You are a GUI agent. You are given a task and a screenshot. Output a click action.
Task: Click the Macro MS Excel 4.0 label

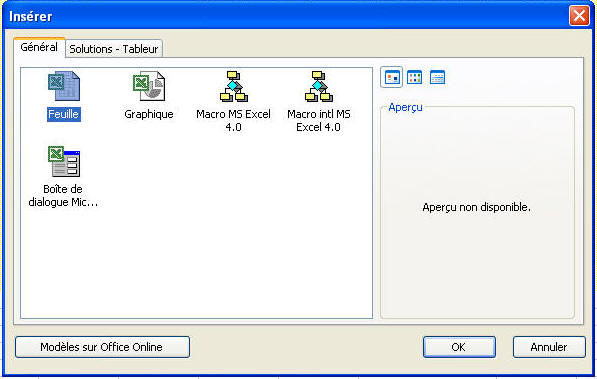(x=233, y=120)
